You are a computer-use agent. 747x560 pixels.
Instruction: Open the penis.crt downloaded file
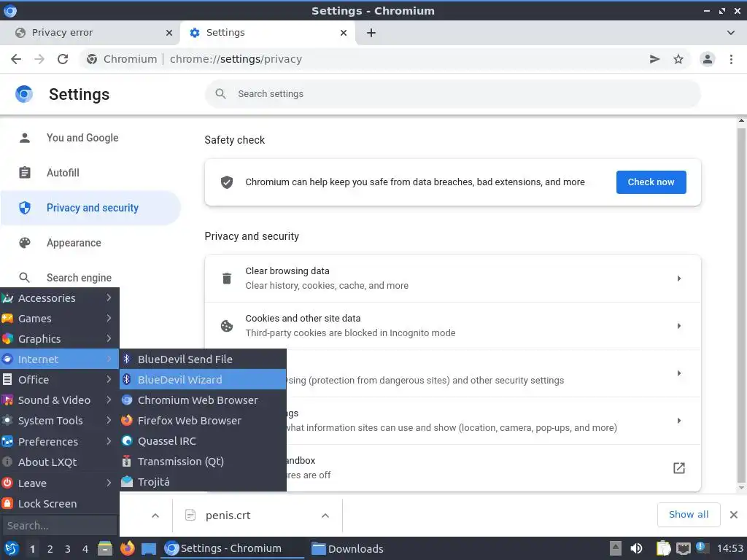point(228,516)
